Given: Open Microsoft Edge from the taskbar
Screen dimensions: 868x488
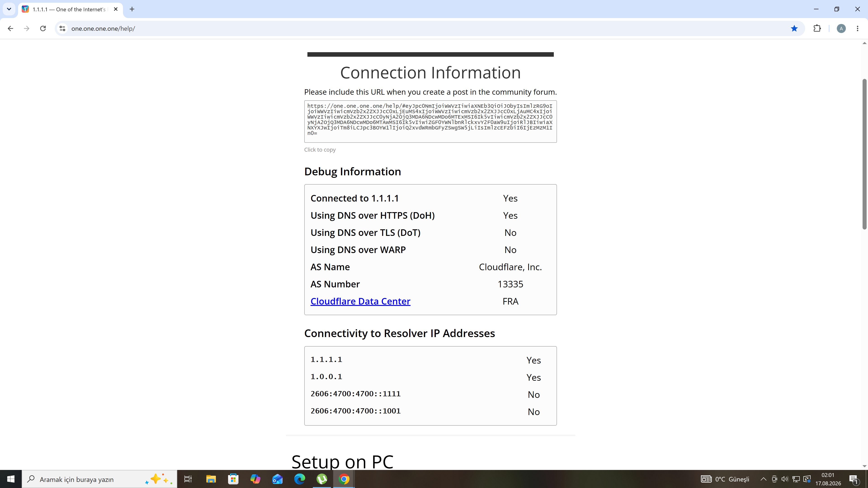Looking at the screenshot, I should tap(300, 479).
